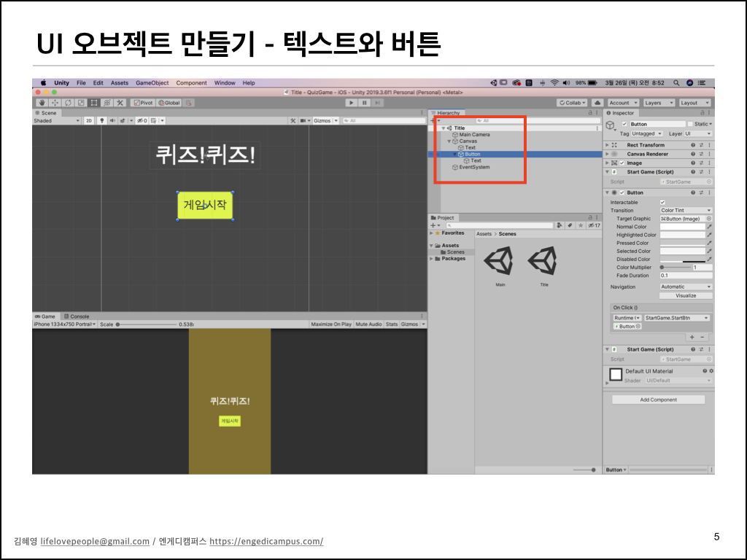Select the Rect tool
747x560 pixels.
click(94, 102)
